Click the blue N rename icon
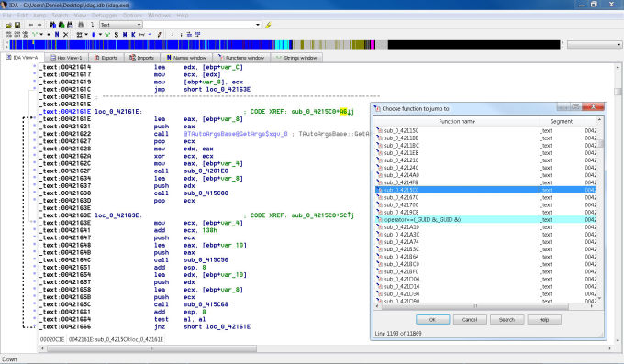Viewport: 624px width, 364px height. pos(57,35)
